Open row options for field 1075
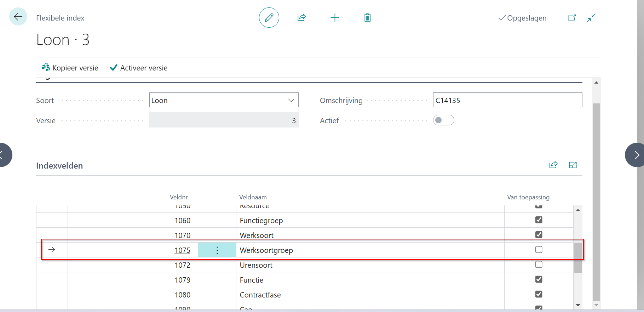This screenshot has width=644, height=312. (x=217, y=250)
